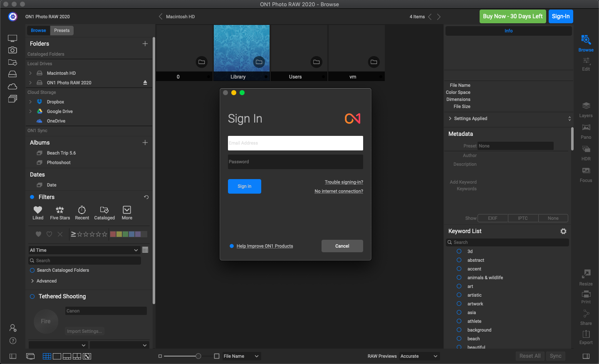The image size is (599, 364).
Task: Eject the ON1 Photo RAW 2020 drive
Action: point(145,83)
